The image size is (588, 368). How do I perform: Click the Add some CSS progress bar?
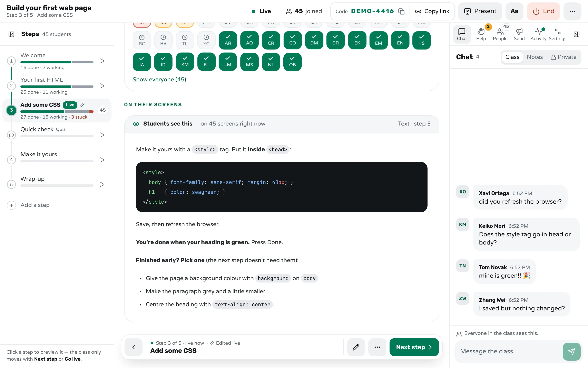[x=57, y=112]
